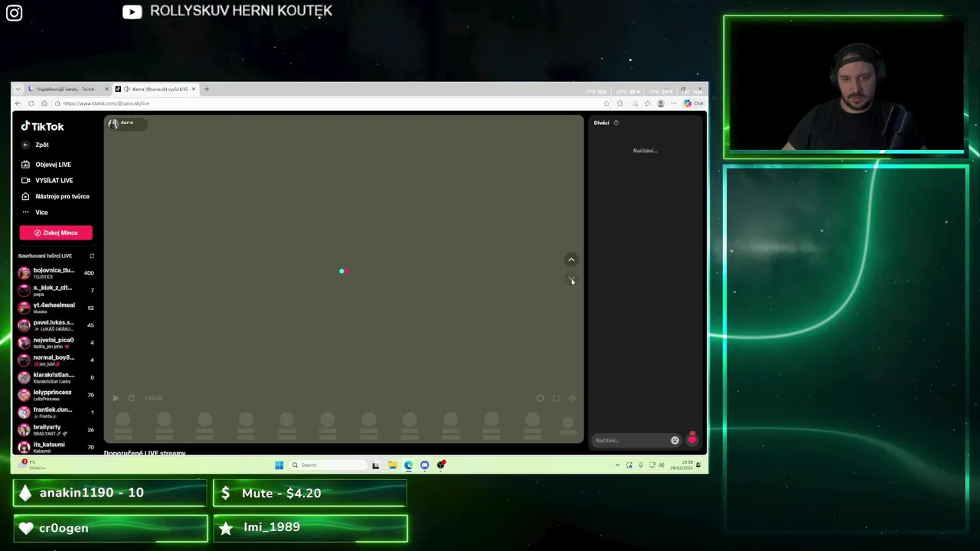Open Microsoft Edge from the taskbar
The image size is (980, 551).
[408, 465]
